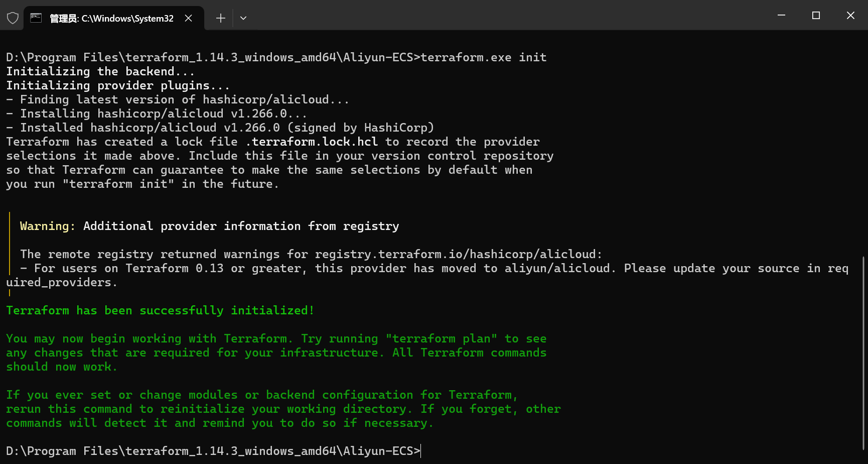
Task: Click the command prompt icon in the tab
Action: pyautogui.click(x=36, y=18)
